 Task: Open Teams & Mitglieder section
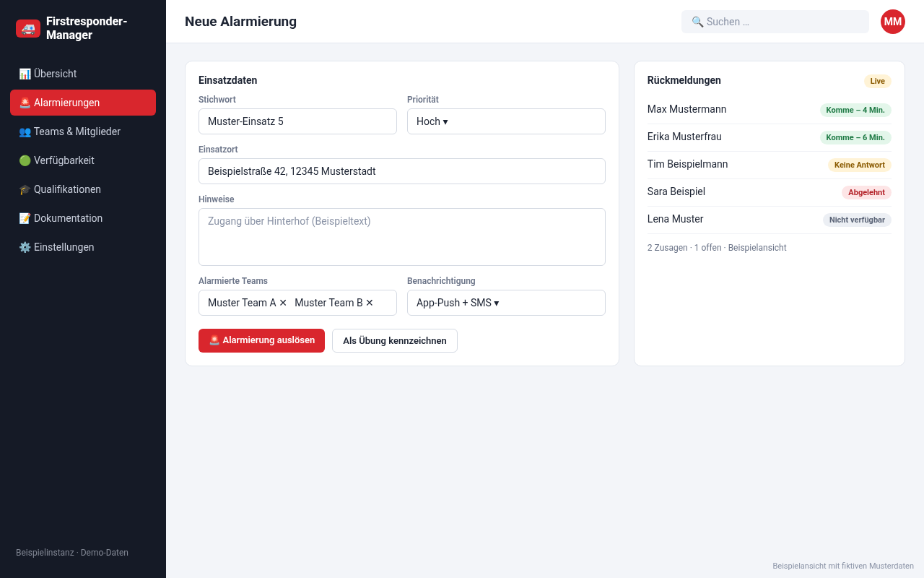pos(83,131)
